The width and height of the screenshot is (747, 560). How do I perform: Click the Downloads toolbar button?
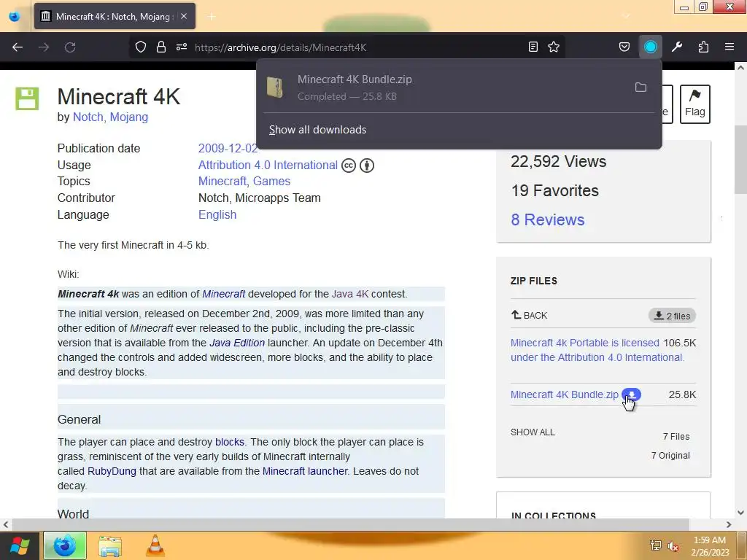pos(650,47)
